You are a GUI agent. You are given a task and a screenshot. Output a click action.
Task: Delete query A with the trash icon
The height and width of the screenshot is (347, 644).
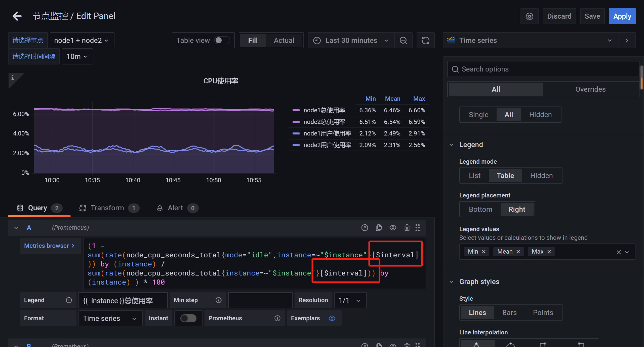407,227
